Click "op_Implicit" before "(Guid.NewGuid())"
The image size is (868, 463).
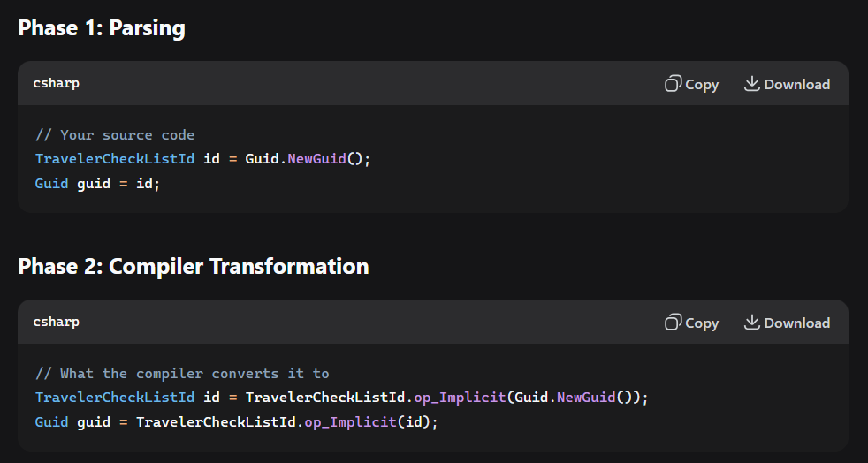[x=461, y=398]
